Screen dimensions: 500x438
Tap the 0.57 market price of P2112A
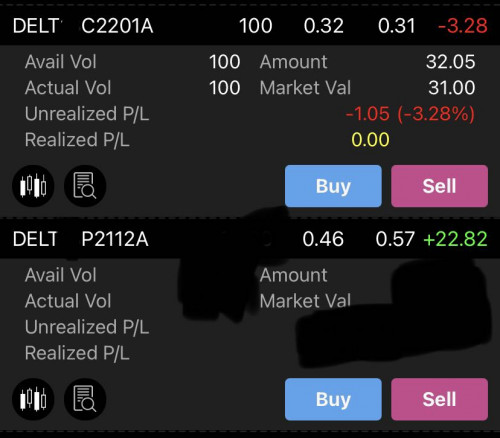pos(395,239)
